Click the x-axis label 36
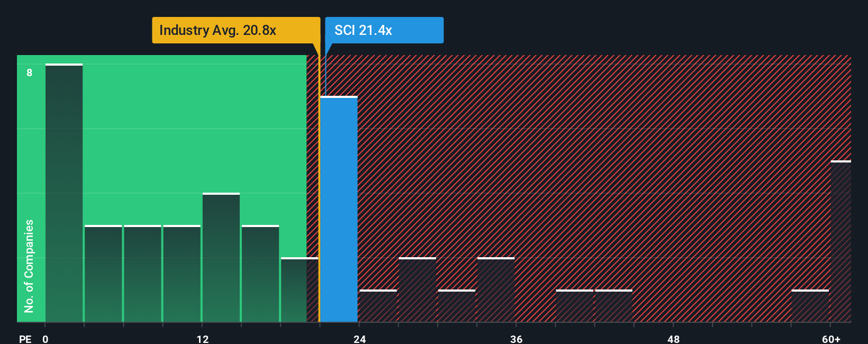The width and height of the screenshot is (868, 344). point(517,339)
